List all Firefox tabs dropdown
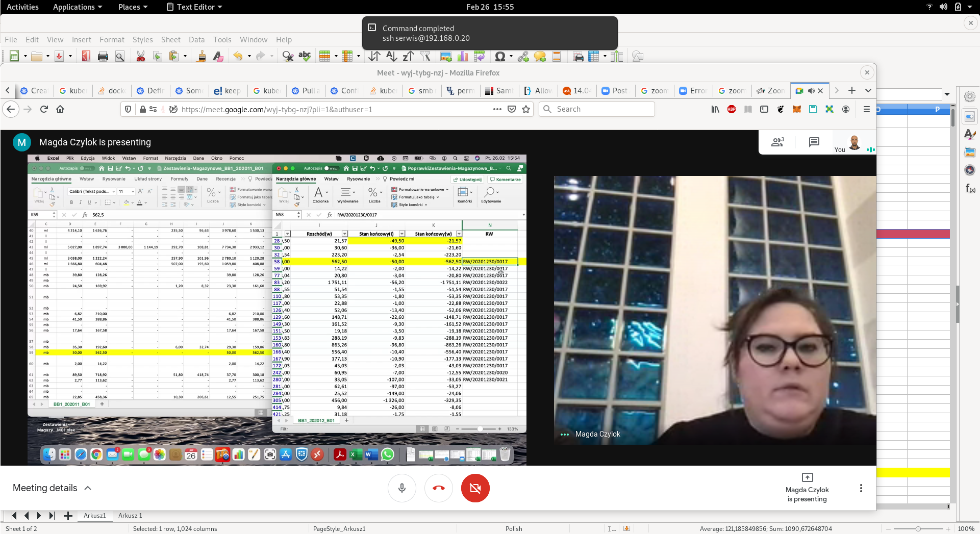The height and width of the screenshot is (534, 980). pos(868,90)
